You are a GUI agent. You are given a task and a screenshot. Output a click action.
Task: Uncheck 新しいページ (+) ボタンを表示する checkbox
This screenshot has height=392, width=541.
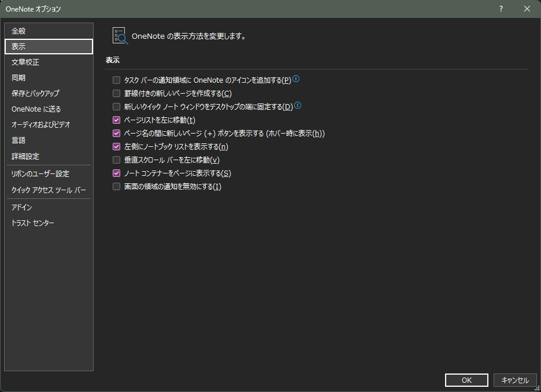click(x=117, y=134)
